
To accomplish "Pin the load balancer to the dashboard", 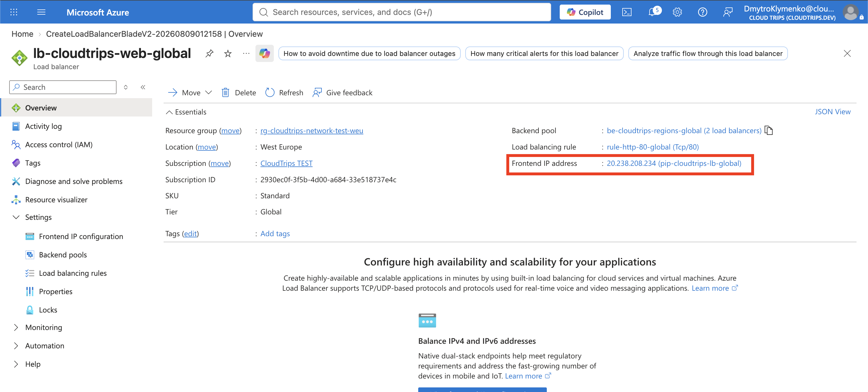I will 209,53.
